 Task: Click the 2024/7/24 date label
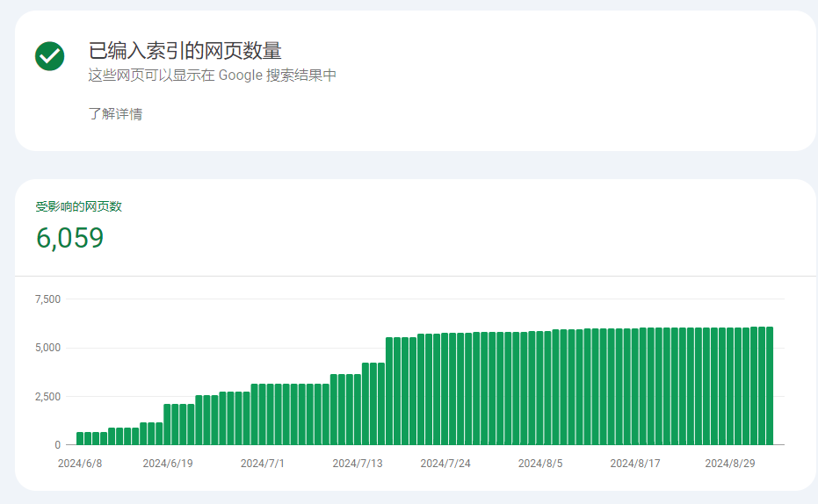[445, 464]
